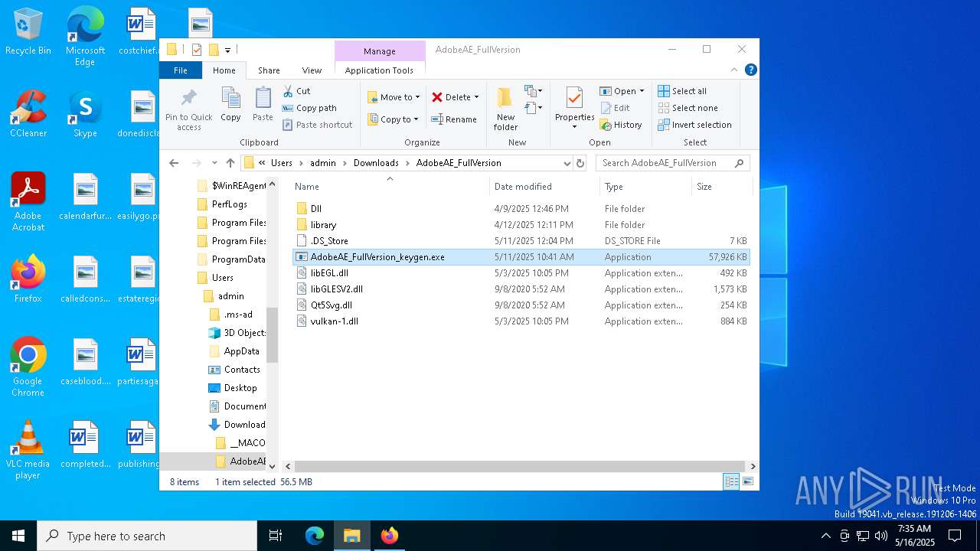Open Explorer Help icon
Image resolution: width=980 pixels, height=551 pixels.
point(751,70)
